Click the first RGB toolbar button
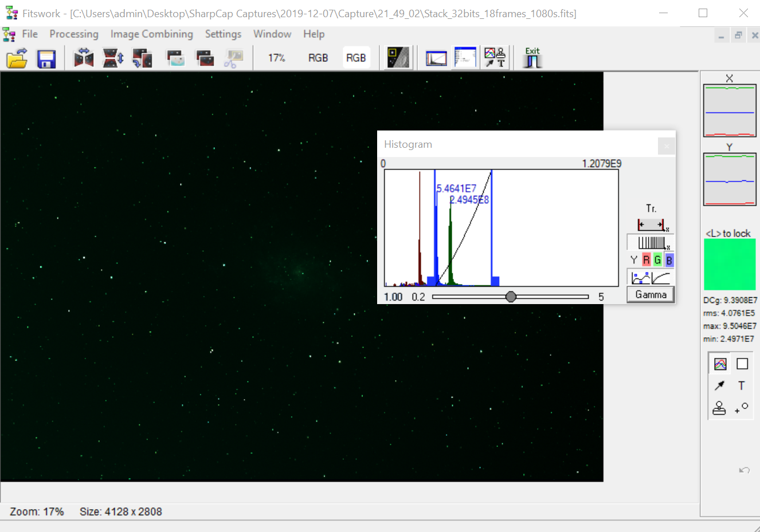The width and height of the screenshot is (760, 532). click(318, 58)
